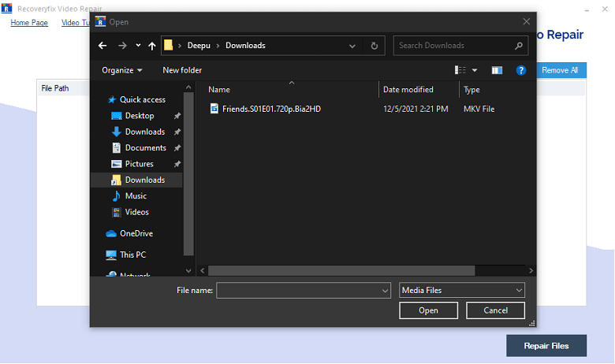Click file list scroll right arrow
Image resolution: width=615 pixels, height=364 pixels.
pyautogui.click(x=531, y=270)
